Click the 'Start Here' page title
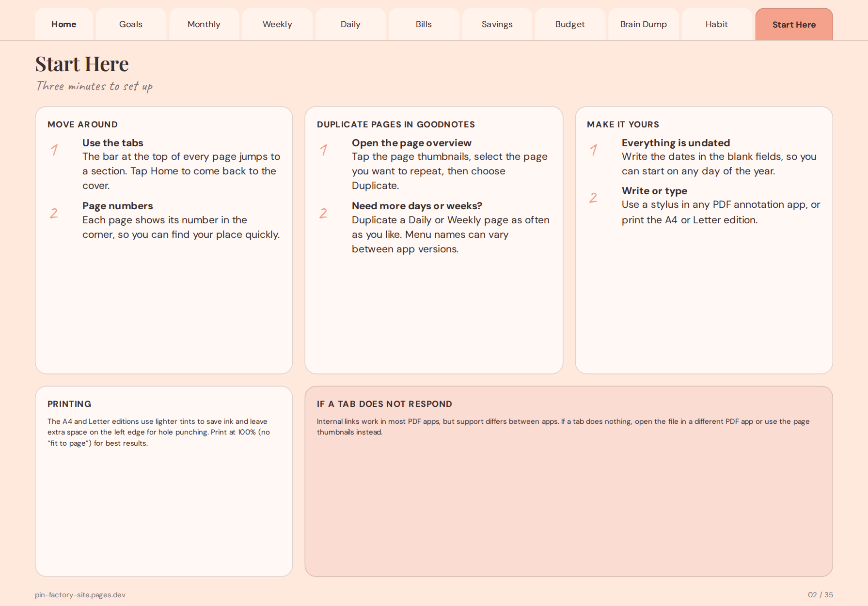The height and width of the screenshot is (606, 868). pos(82,64)
